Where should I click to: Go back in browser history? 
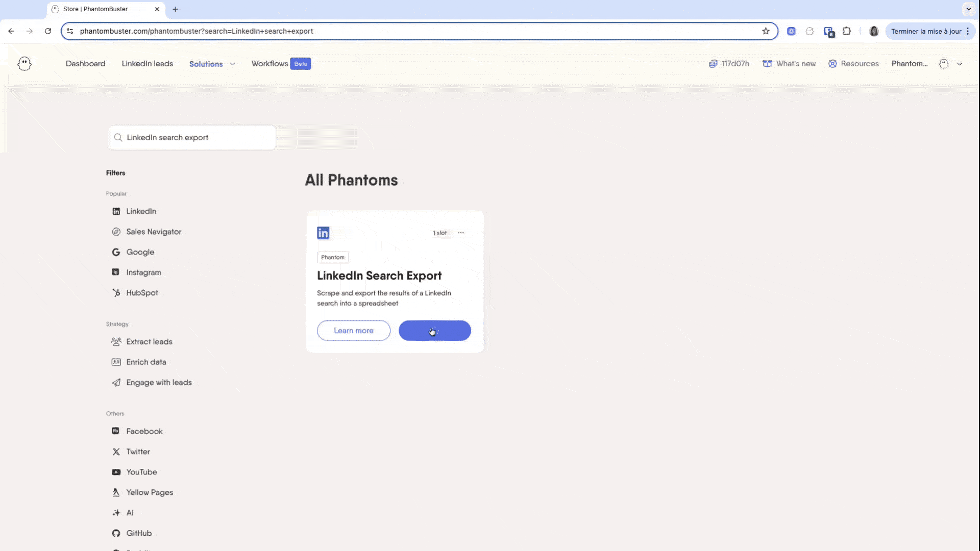[11, 31]
